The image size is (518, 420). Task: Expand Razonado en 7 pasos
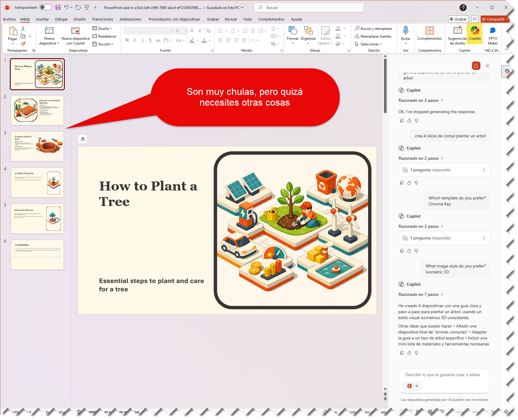[420, 294]
